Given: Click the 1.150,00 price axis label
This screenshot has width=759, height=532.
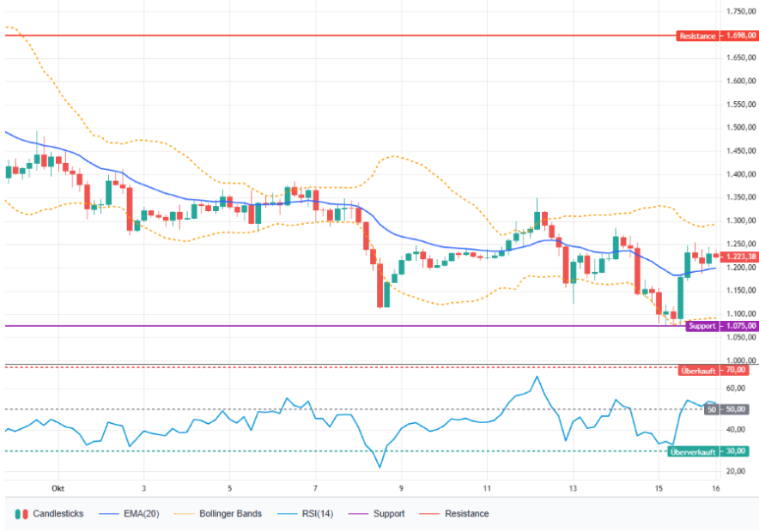Looking at the screenshot, I should click(741, 291).
